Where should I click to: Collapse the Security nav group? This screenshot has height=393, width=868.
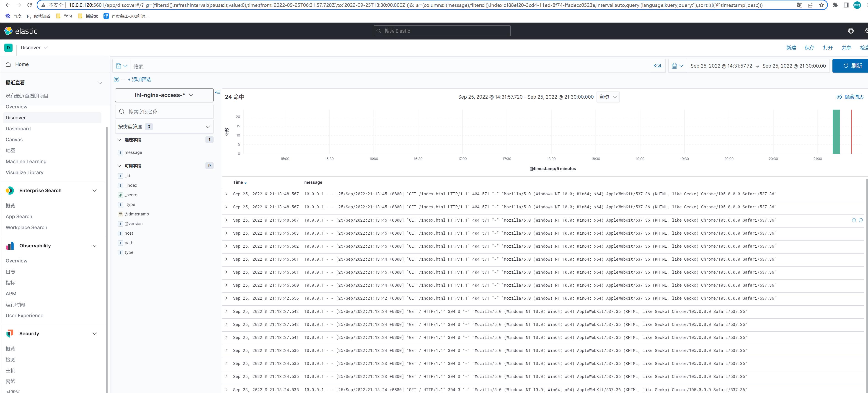pos(94,334)
